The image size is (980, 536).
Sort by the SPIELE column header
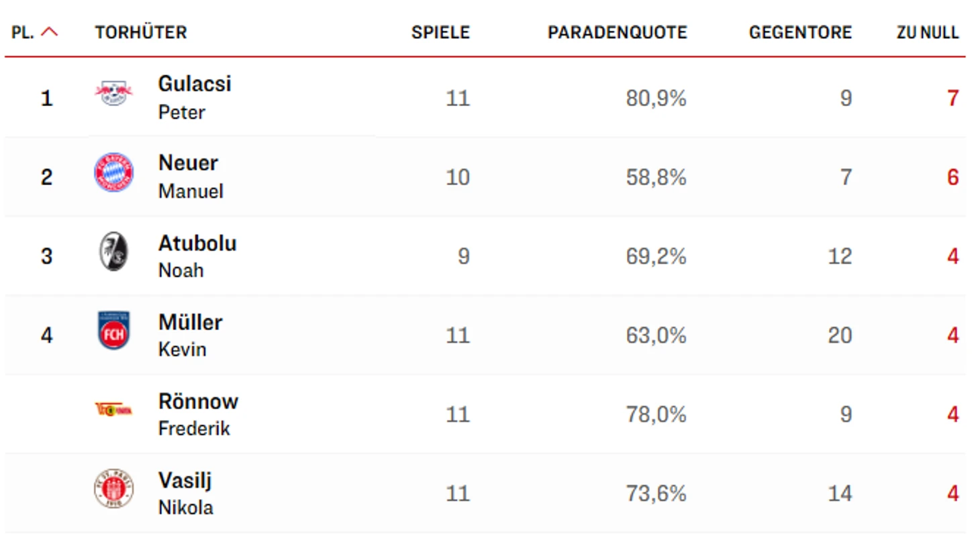pyautogui.click(x=441, y=32)
